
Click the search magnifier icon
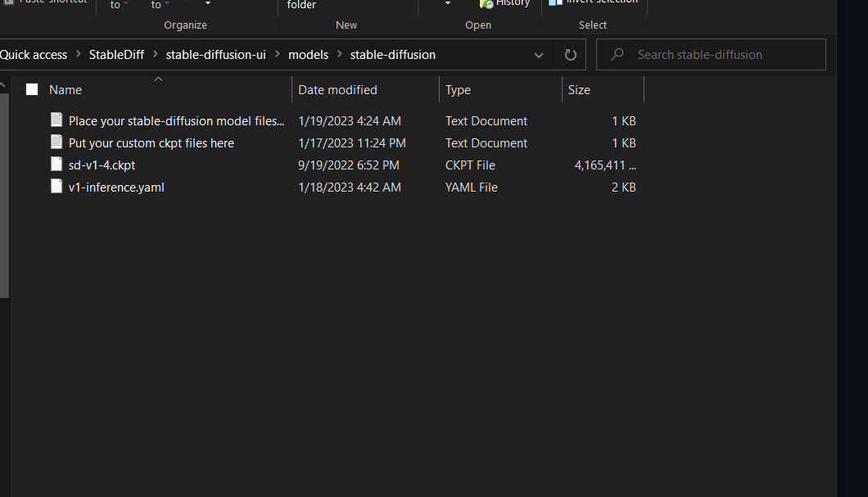[616, 54]
